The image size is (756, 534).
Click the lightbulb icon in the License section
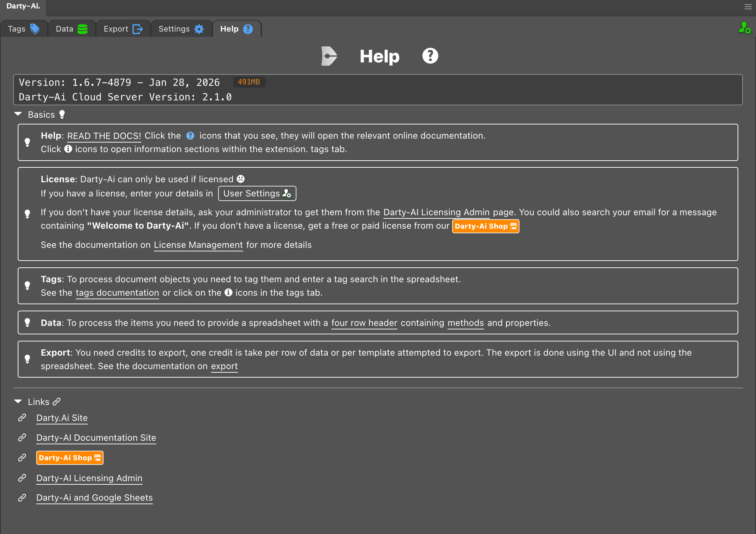point(28,214)
